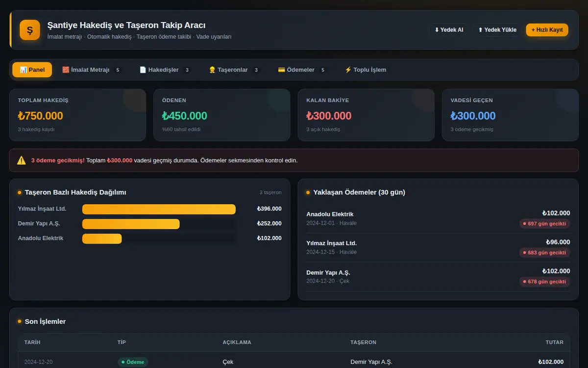The image size is (588, 368).
Task: Click the Toplam Hakediş summary card
Action: [x=77, y=115]
